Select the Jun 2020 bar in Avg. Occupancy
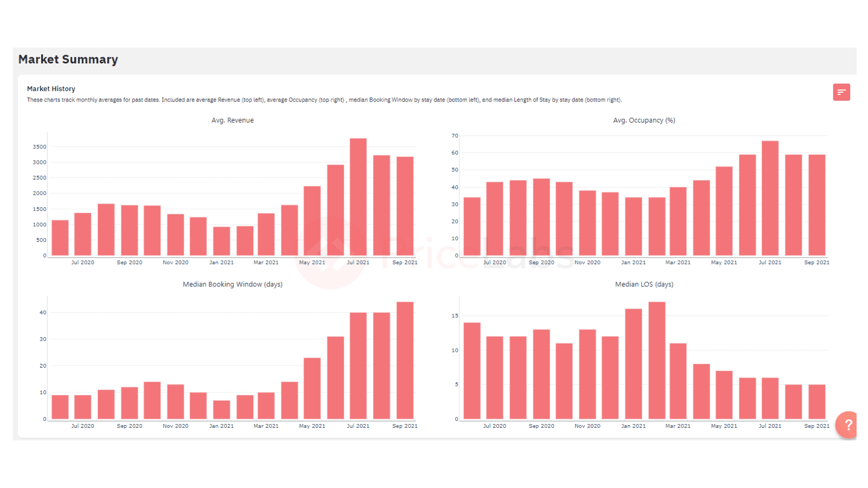The width and height of the screenshot is (868, 488). point(472,227)
